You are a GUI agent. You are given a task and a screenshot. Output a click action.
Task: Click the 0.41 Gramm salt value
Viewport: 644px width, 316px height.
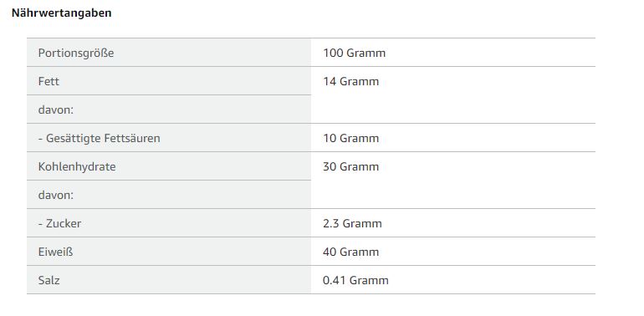click(x=355, y=280)
